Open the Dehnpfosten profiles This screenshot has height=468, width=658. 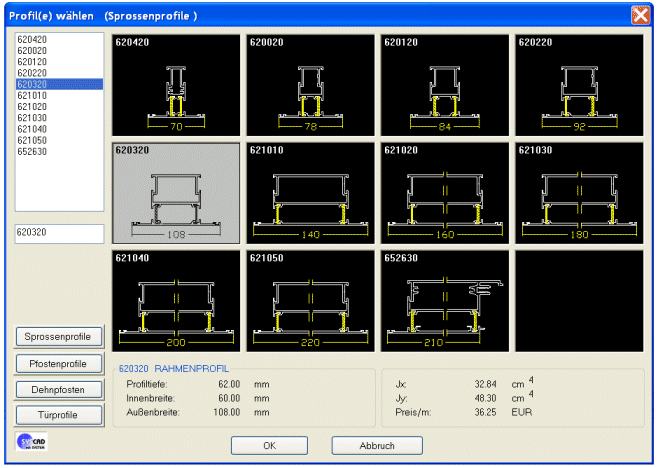(x=58, y=389)
